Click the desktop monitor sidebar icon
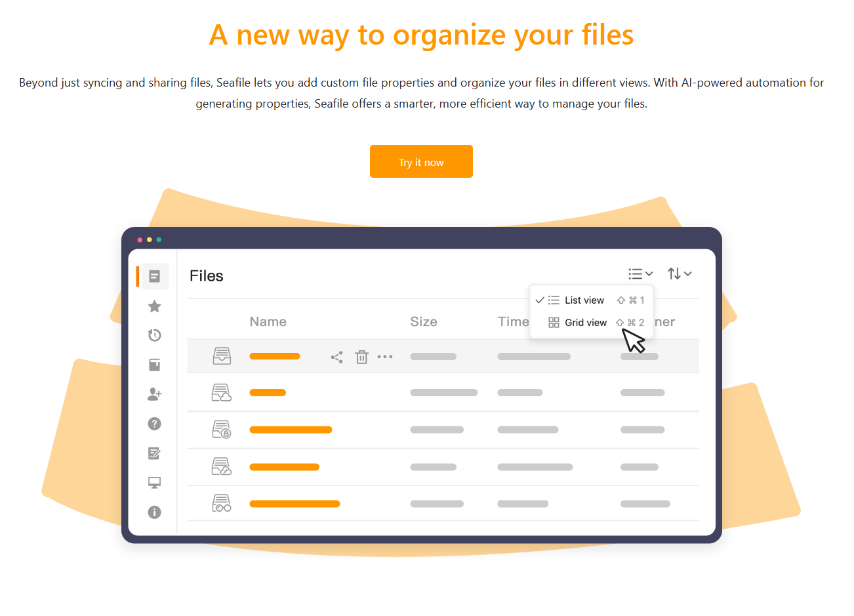 click(x=155, y=483)
